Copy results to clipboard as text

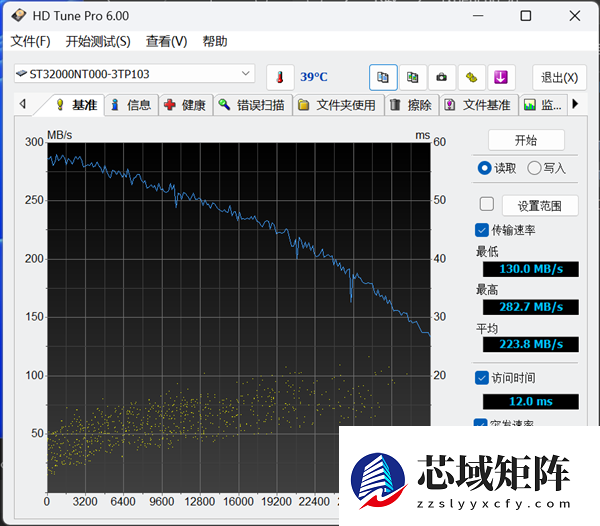tap(383, 77)
